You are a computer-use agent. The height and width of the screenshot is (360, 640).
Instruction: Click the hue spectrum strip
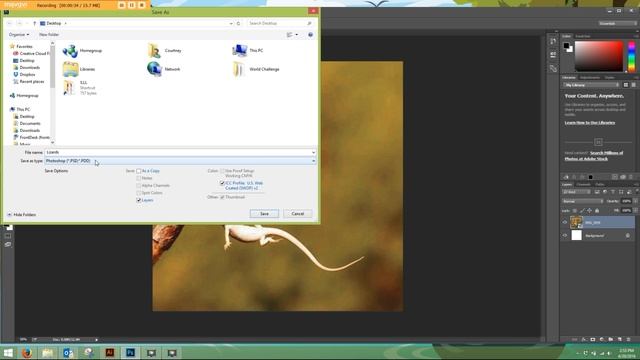tap(631, 56)
